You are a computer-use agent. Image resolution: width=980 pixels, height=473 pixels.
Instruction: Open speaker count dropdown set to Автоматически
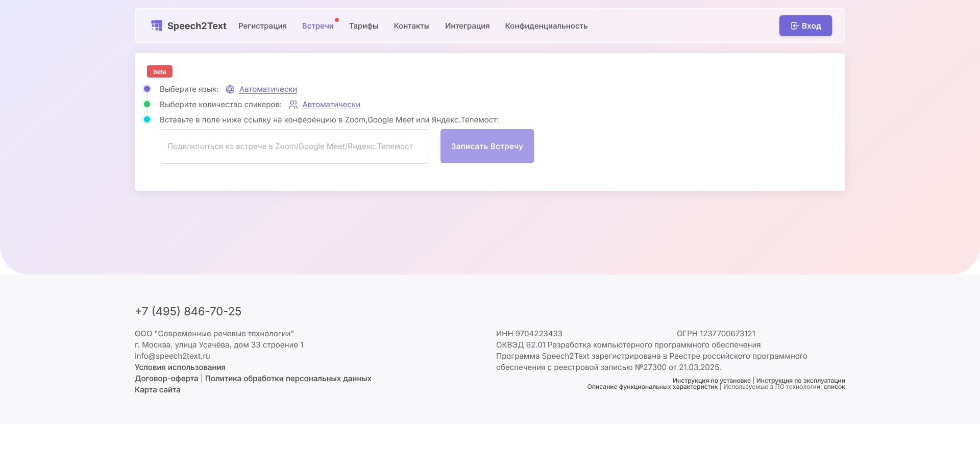pyautogui.click(x=331, y=105)
